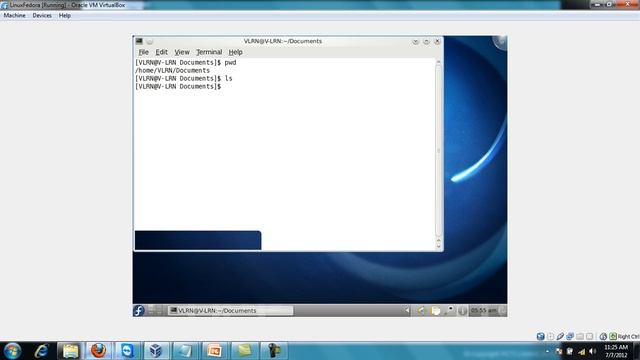Open the panel toolbox at KDE panel's end
Image resolution: width=640 pixels, height=360 pixels.
tap(502, 311)
